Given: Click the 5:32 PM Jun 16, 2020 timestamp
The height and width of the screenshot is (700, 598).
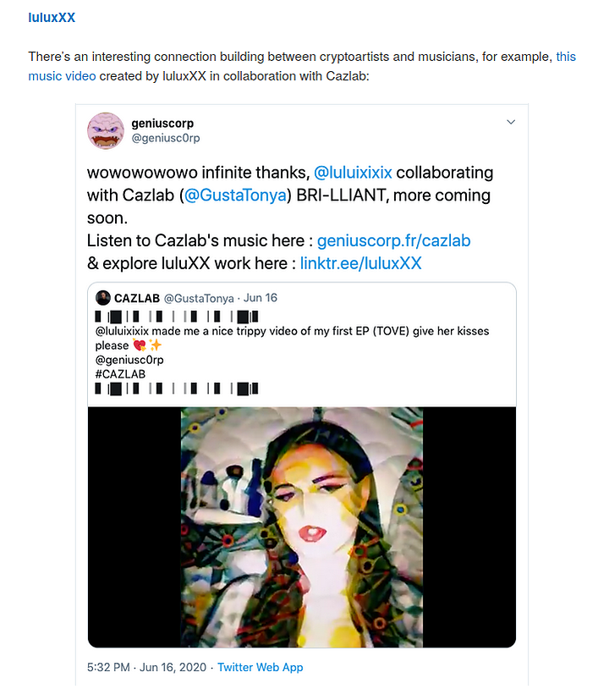Looking at the screenshot, I should coord(147,667).
